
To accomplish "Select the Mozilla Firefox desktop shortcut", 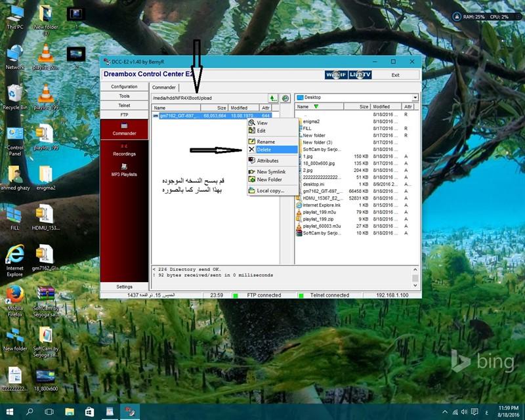I will click(x=15, y=301).
